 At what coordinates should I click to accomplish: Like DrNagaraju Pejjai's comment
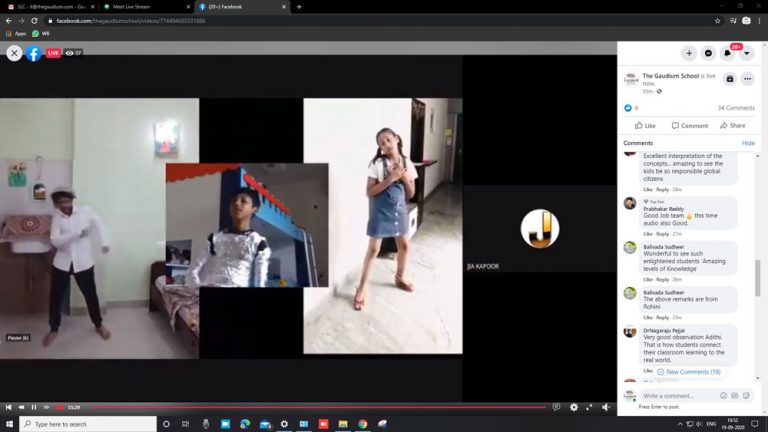click(x=648, y=371)
